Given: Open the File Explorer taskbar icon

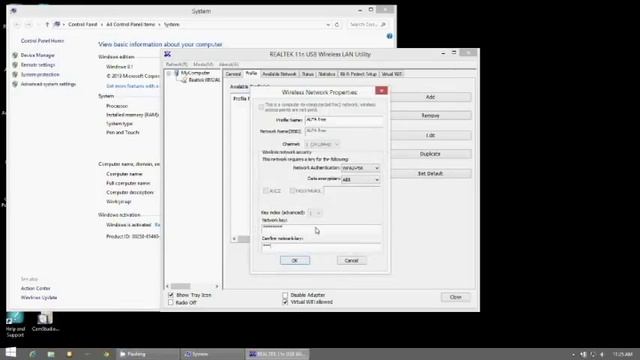Looking at the screenshot, I should tap(51, 354).
